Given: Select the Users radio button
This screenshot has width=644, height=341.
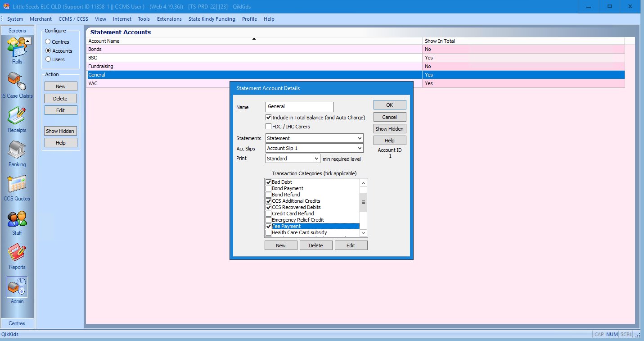Looking at the screenshot, I should [x=48, y=59].
